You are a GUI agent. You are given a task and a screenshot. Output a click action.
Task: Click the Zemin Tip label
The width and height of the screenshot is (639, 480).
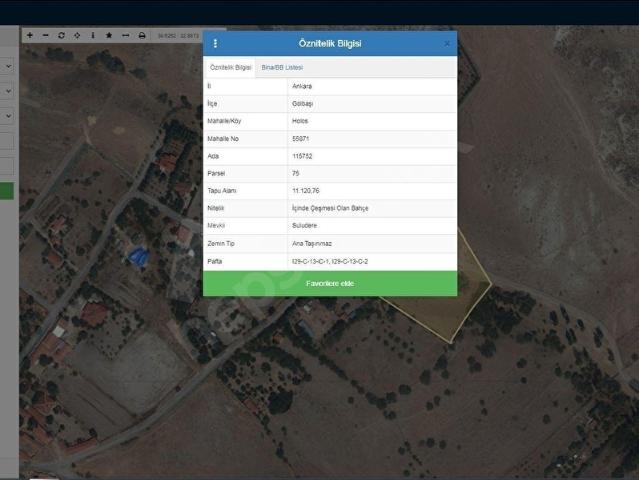(221, 243)
